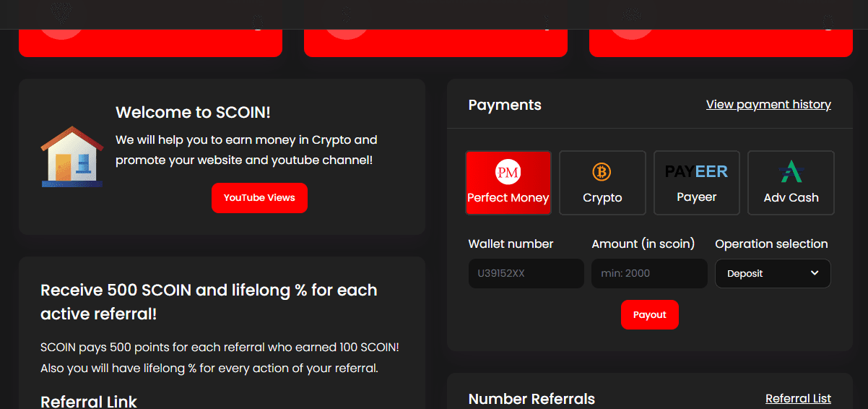Open the Operation selection Deposit dropdown
The height and width of the screenshot is (409, 868).
773,273
